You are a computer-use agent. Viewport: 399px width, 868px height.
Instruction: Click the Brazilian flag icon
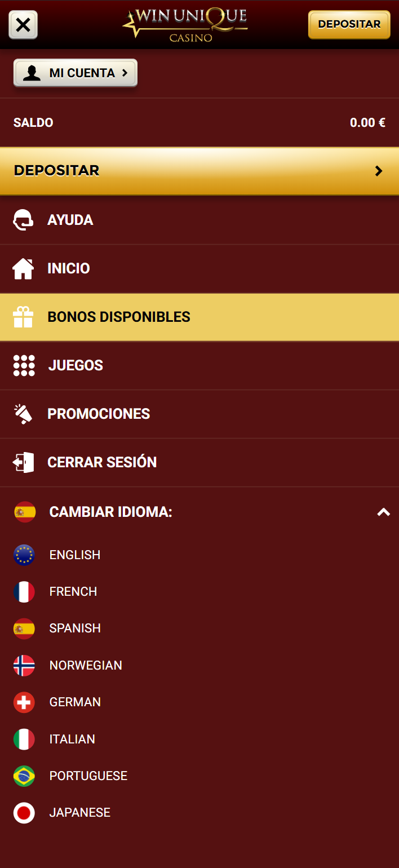click(24, 776)
